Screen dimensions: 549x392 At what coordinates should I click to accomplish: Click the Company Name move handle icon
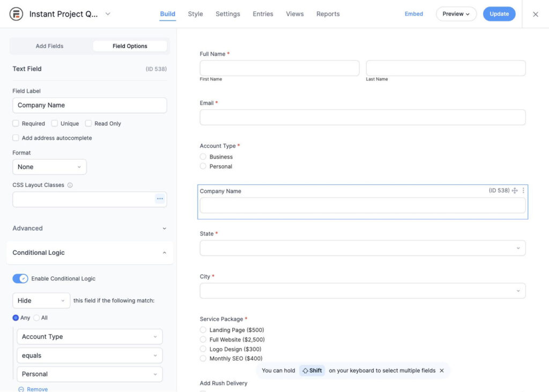tap(514, 191)
